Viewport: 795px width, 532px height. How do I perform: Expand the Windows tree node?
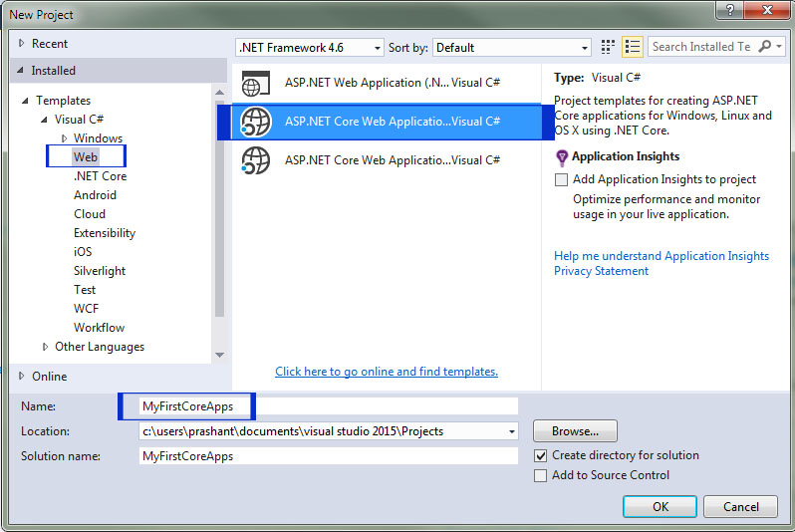[64, 137]
